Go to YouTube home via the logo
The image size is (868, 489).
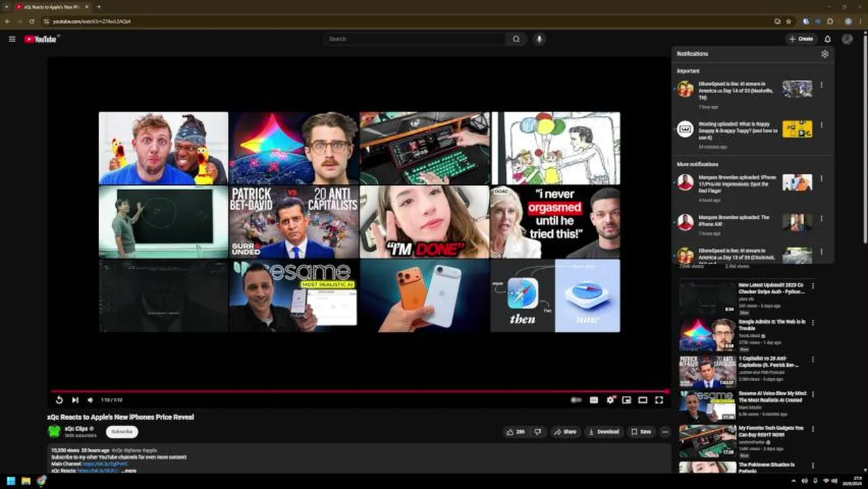40,39
